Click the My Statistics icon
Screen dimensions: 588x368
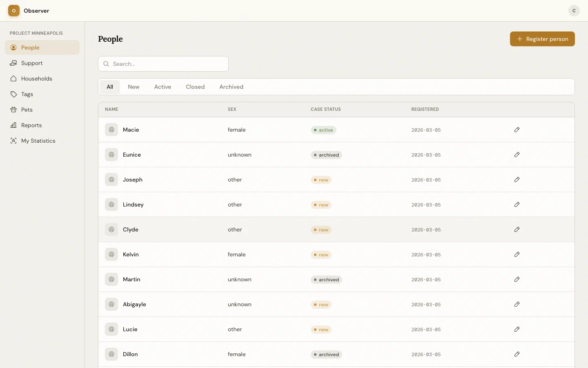13,141
